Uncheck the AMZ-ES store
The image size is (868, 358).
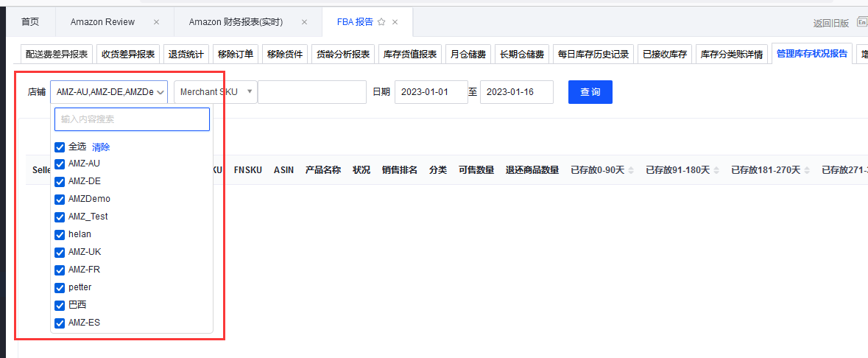click(60, 323)
